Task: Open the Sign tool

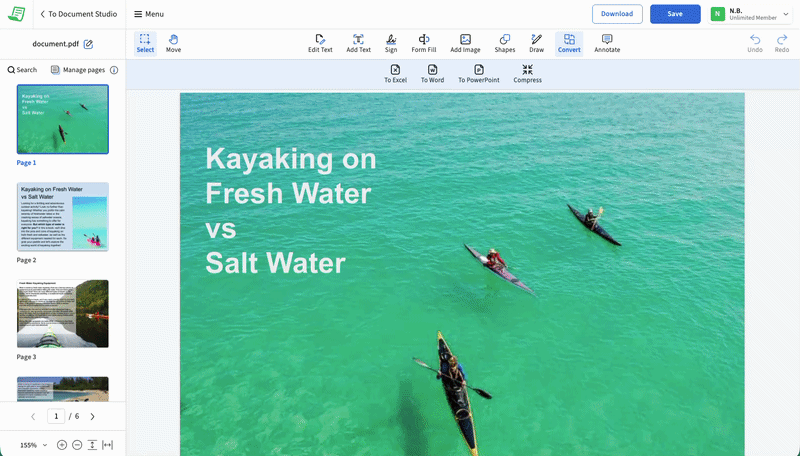Action: coord(391,43)
